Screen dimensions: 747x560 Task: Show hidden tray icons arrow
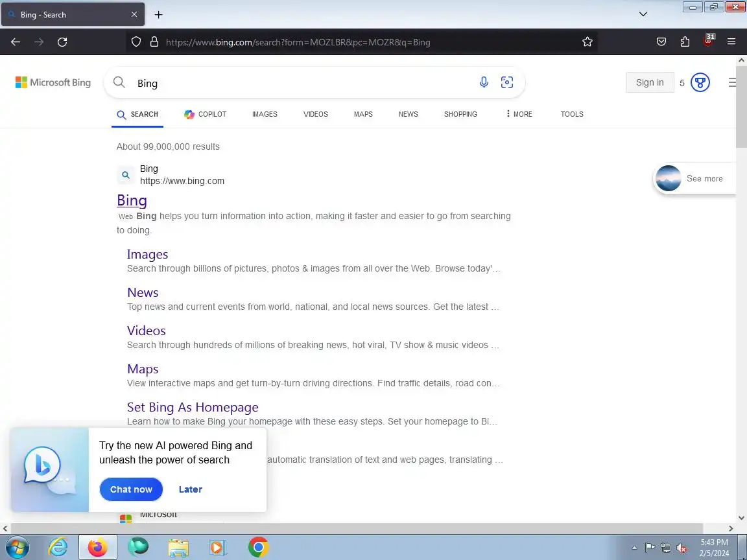[x=634, y=548]
